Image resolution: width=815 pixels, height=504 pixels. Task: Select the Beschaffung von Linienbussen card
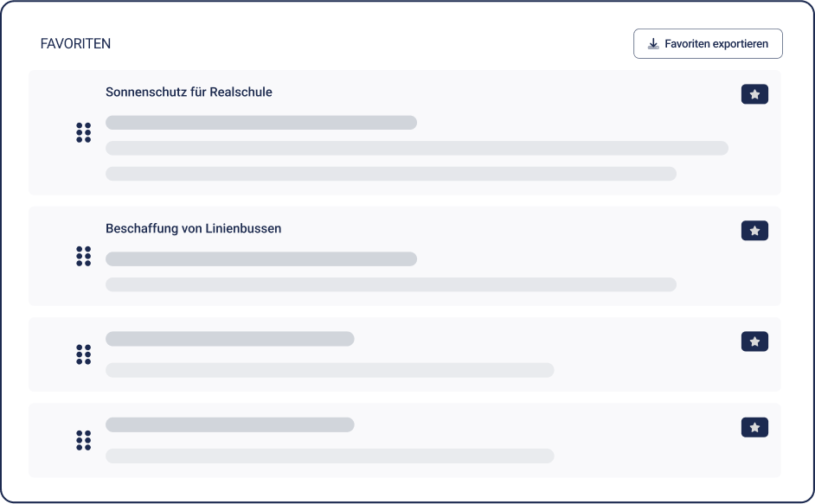[407, 256]
